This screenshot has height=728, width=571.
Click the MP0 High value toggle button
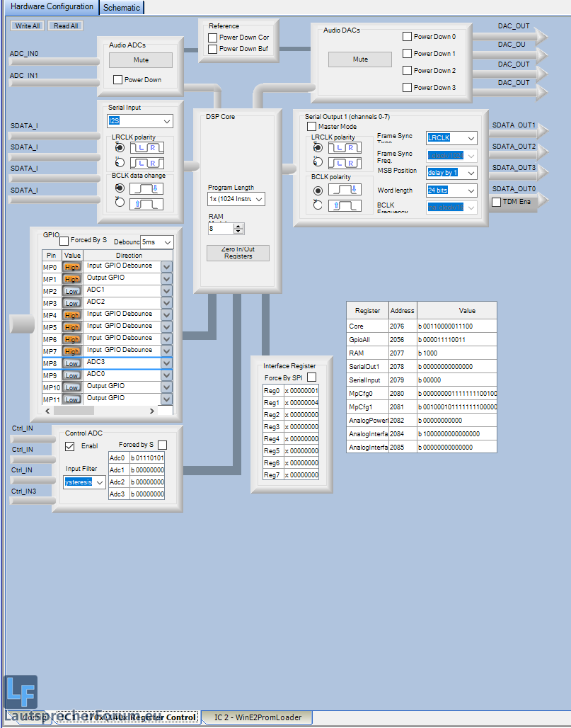(72, 267)
